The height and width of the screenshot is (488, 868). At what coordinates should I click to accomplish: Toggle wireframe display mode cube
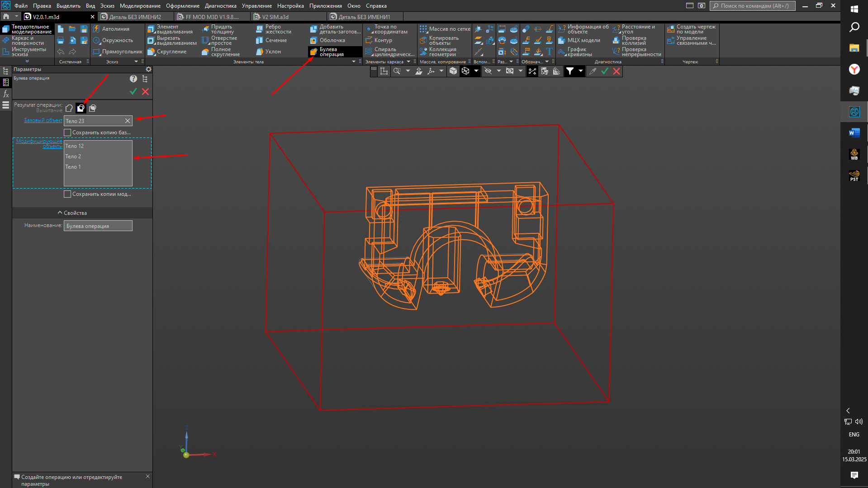(x=465, y=71)
